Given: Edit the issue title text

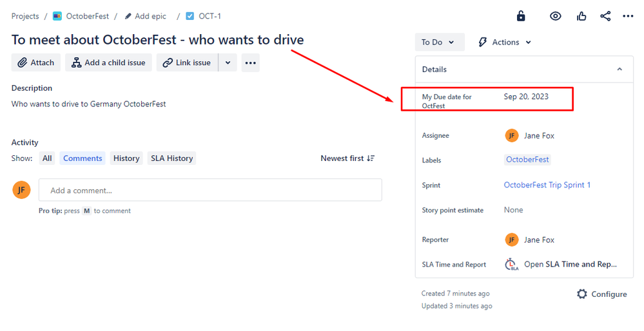Looking at the screenshot, I should pyautogui.click(x=158, y=40).
